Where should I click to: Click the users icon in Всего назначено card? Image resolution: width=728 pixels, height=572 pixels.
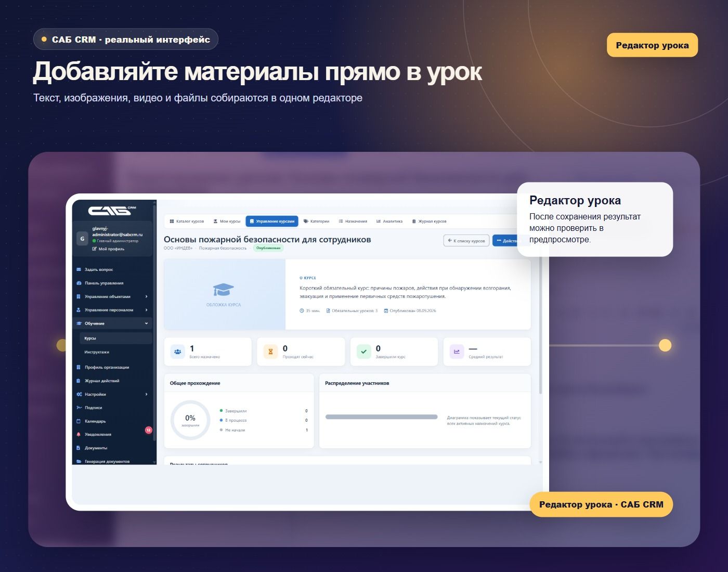coord(177,352)
